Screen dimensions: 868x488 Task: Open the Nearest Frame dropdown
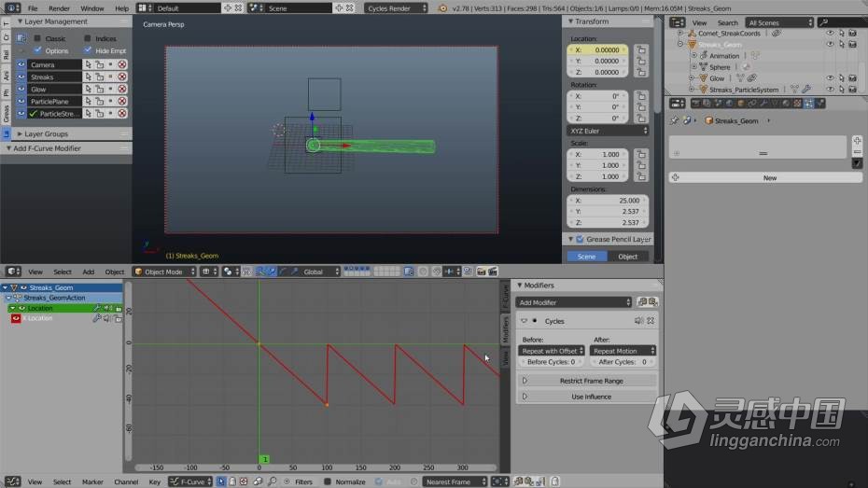click(x=455, y=481)
